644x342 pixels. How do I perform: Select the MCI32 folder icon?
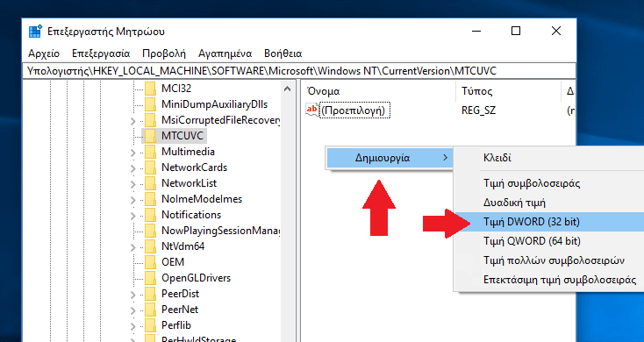click(151, 89)
